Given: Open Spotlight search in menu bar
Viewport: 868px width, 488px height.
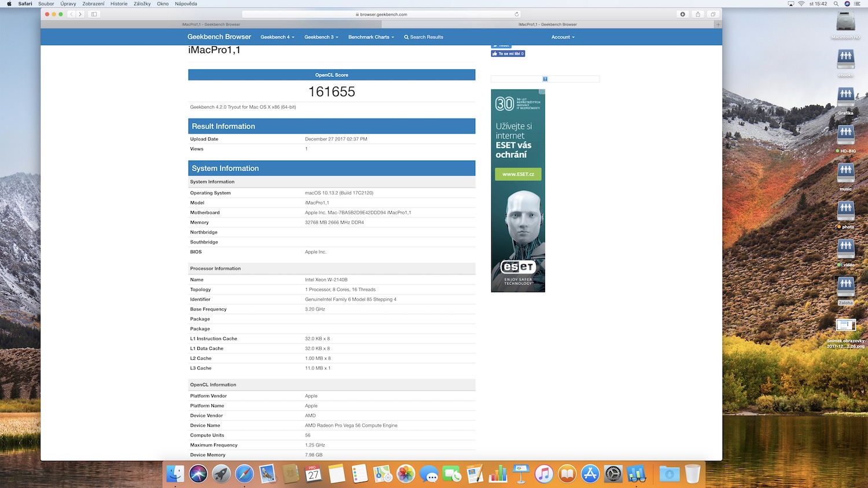Looking at the screenshot, I should tap(836, 3).
